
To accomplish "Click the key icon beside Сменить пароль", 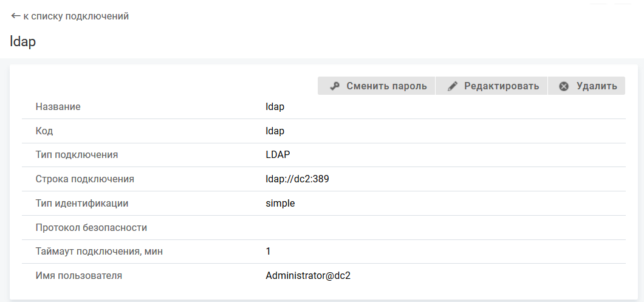I will (334, 86).
